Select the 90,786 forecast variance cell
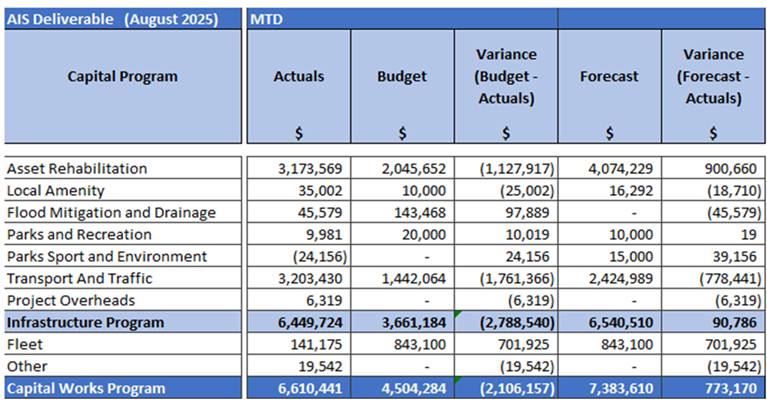 714,322
